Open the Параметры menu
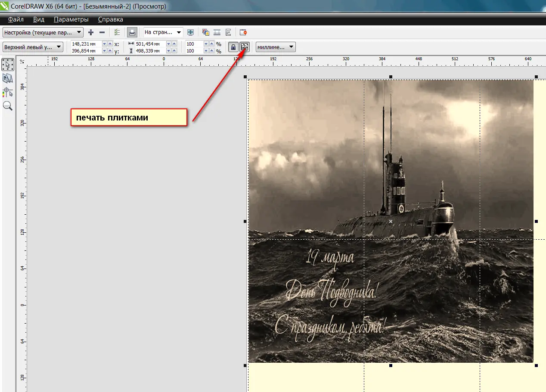 [x=71, y=19]
